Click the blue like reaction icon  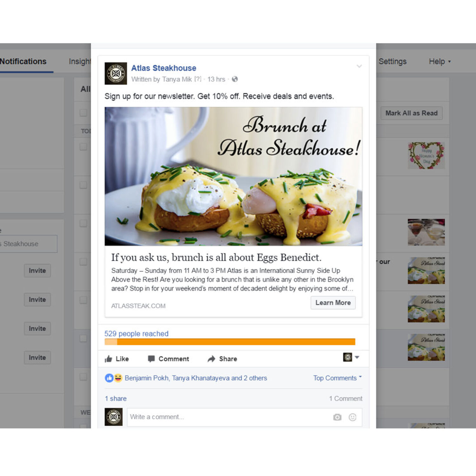109,378
